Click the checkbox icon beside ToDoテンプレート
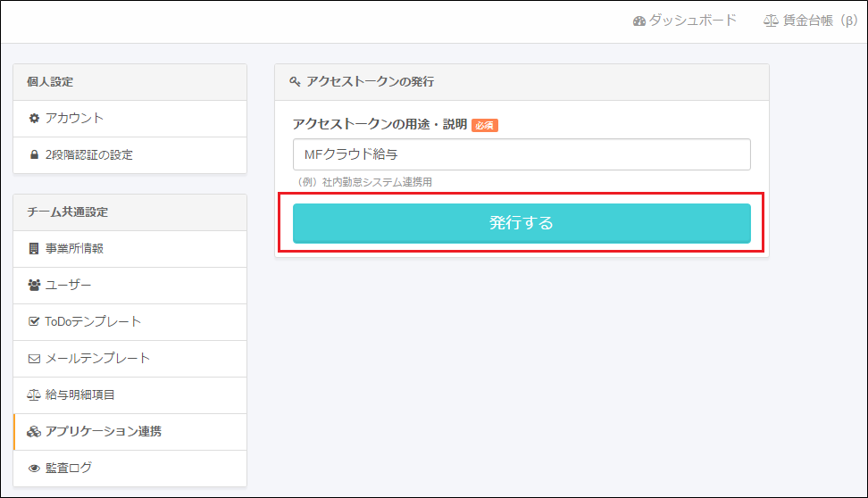Image resolution: width=868 pixels, height=498 pixels. tap(34, 321)
